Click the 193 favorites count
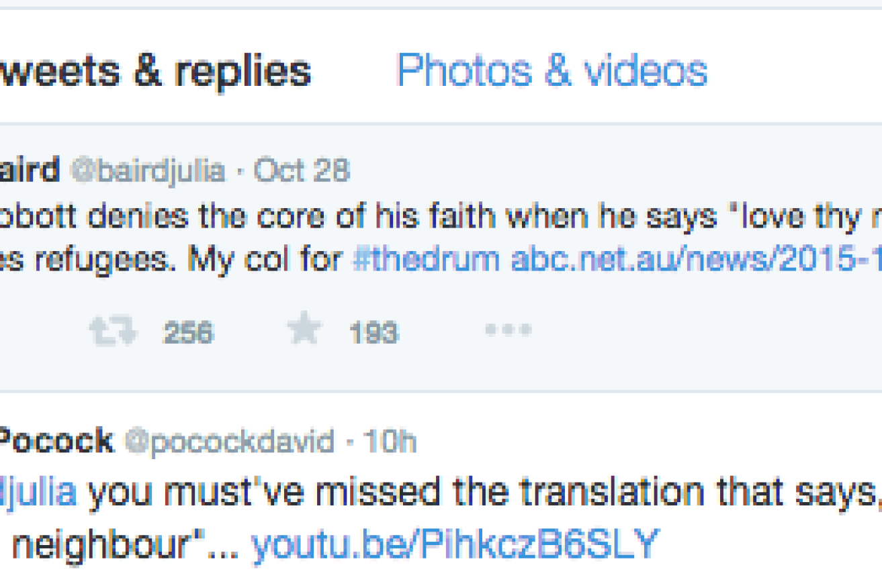The height and width of the screenshot is (588, 882). point(374,332)
